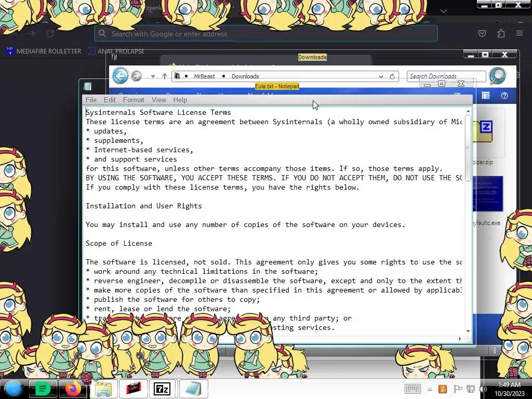Open Firefox Pocket save icon
Viewport: 532px width, 399px height.
(x=482, y=33)
